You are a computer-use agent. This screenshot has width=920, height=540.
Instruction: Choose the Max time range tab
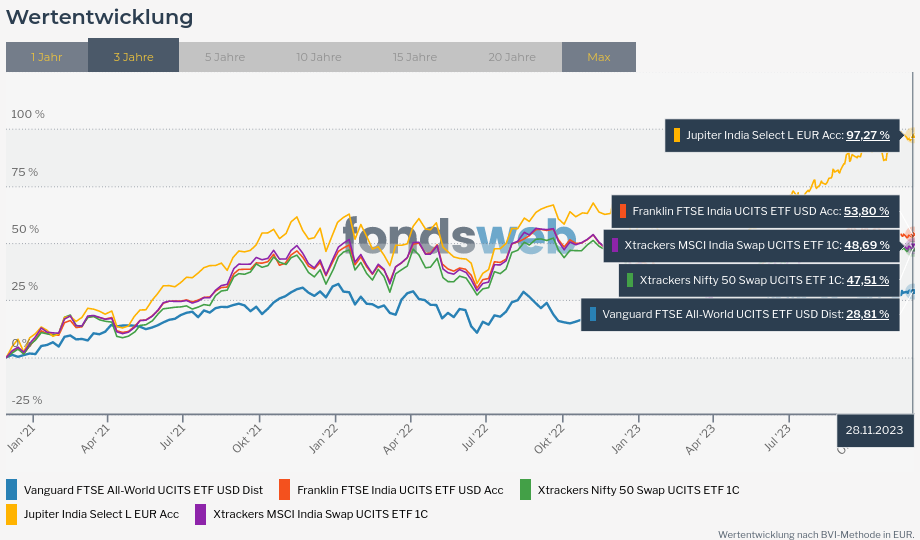(598, 57)
